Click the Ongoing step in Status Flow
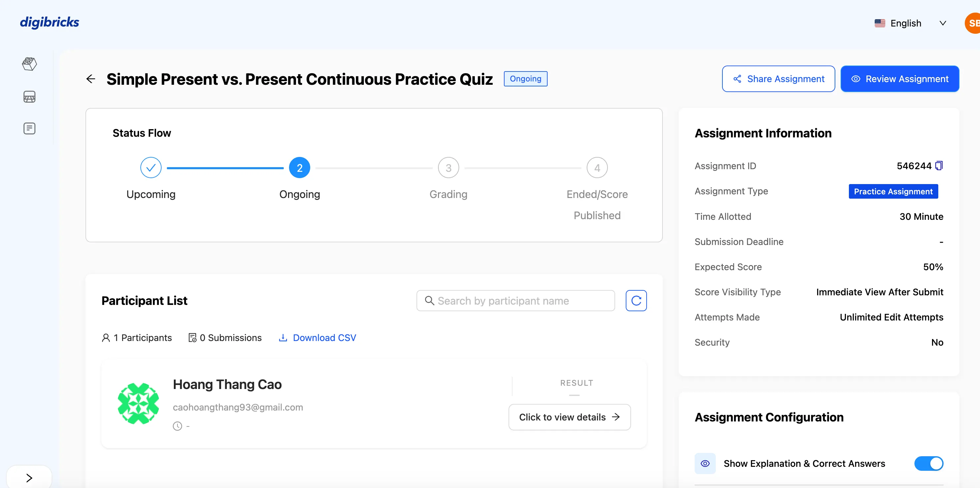980x488 pixels. point(299,168)
